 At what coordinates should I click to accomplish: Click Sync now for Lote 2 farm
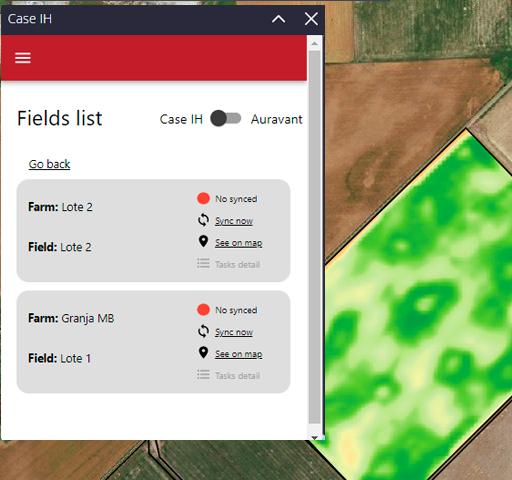click(x=234, y=221)
